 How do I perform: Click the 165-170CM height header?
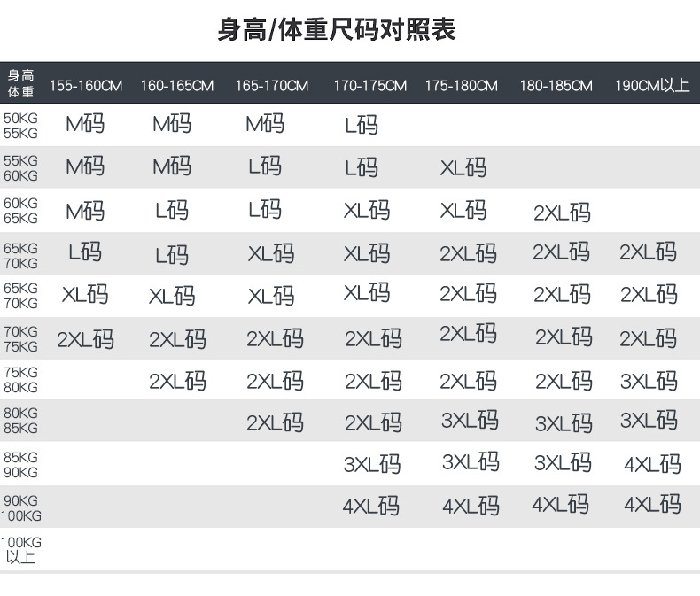272,86
